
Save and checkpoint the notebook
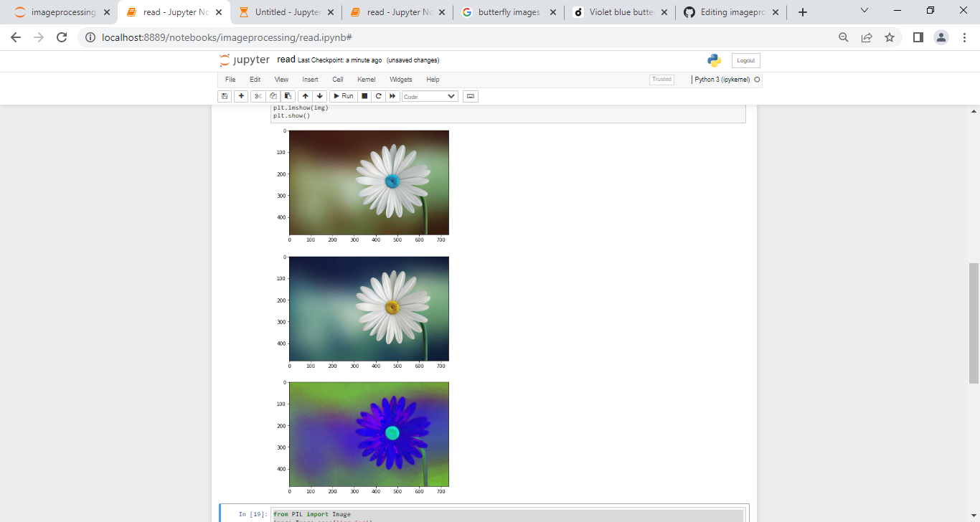point(225,96)
